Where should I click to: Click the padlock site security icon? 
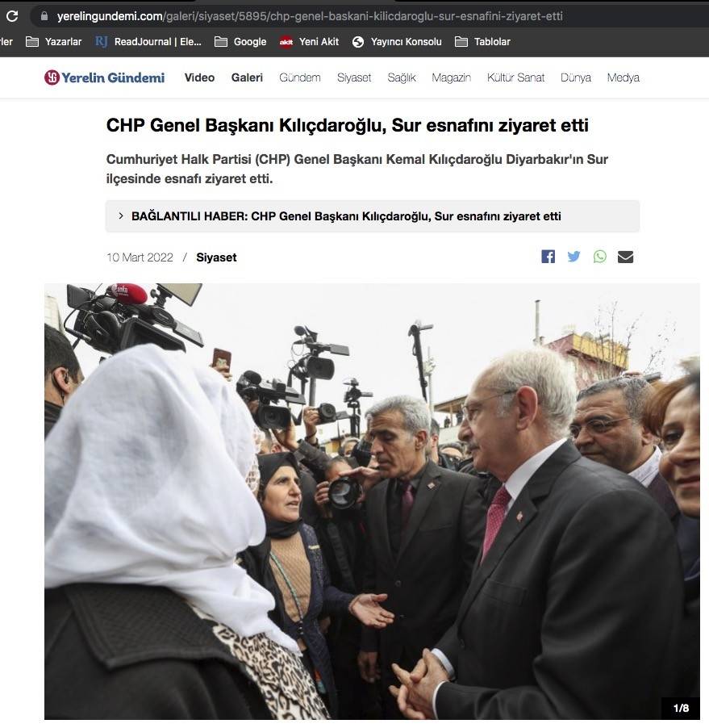(x=44, y=16)
